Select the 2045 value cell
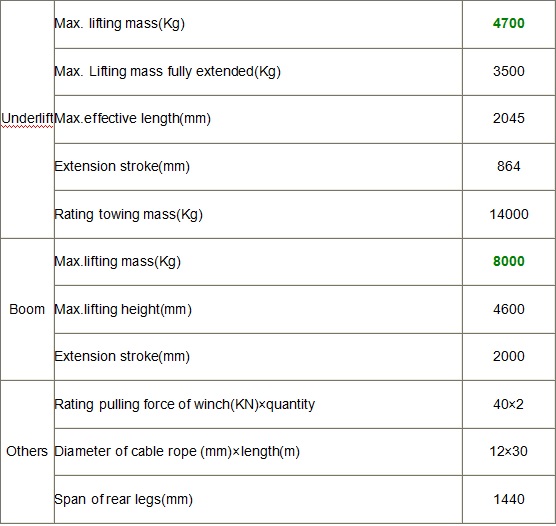The image size is (556, 526). point(508,118)
